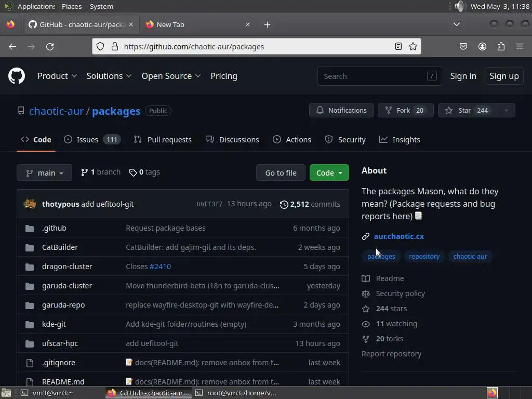Click .gitignore file icon
Screen dimensions: 532x399
tap(30, 363)
